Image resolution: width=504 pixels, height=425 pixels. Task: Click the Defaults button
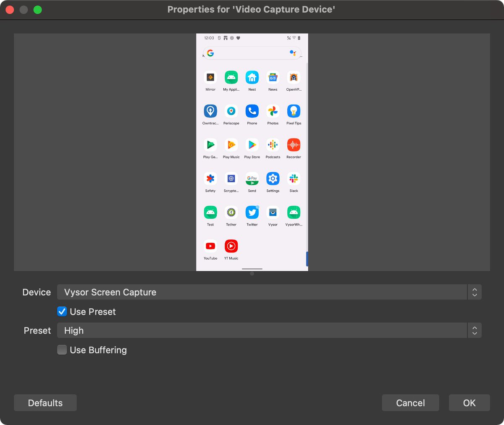[45, 403]
